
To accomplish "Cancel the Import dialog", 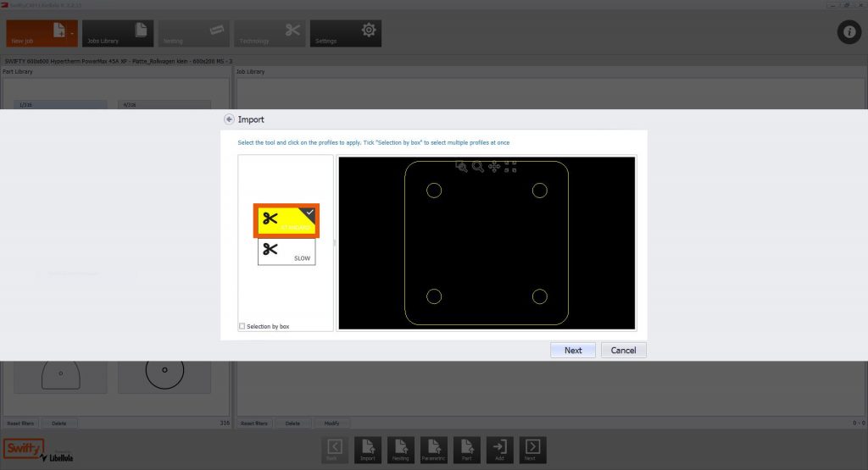I will click(x=623, y=350).
